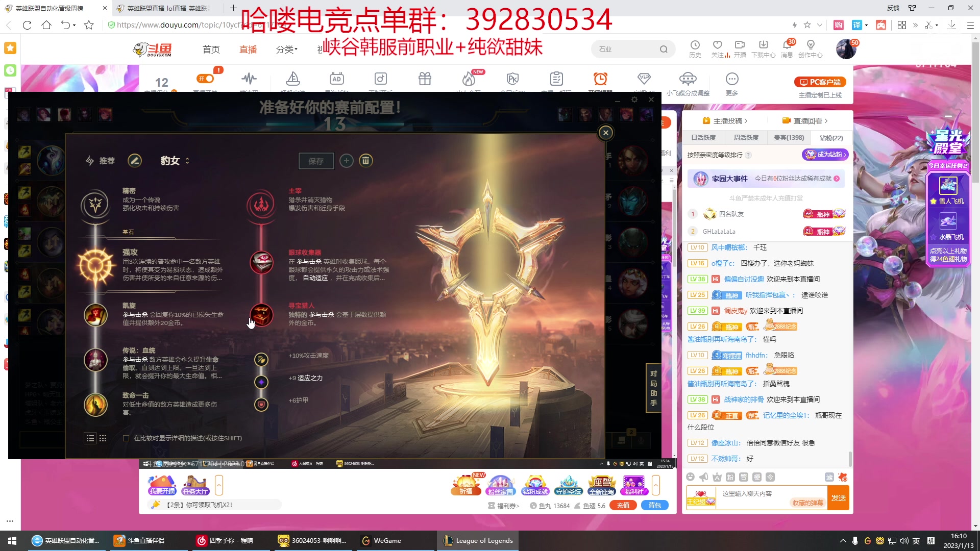Close the rune editor with X button
This screenshot has width=980, height=551.
tap(605, 133)
